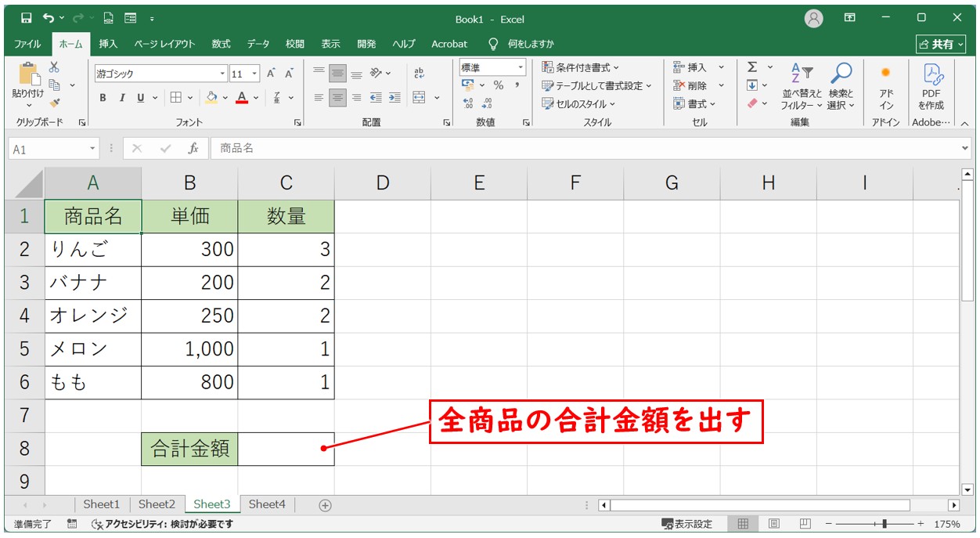Click Create PDF Adobe button

(x=931, y=86)
